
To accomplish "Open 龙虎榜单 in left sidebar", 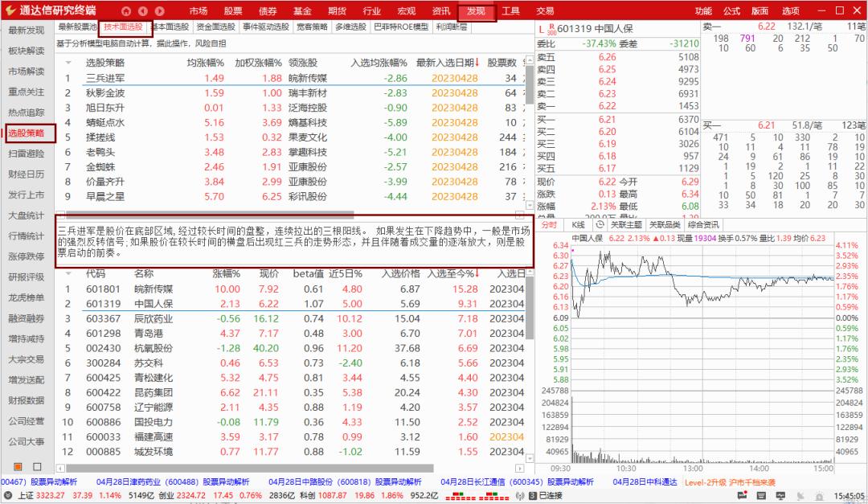I will point(26,297).
